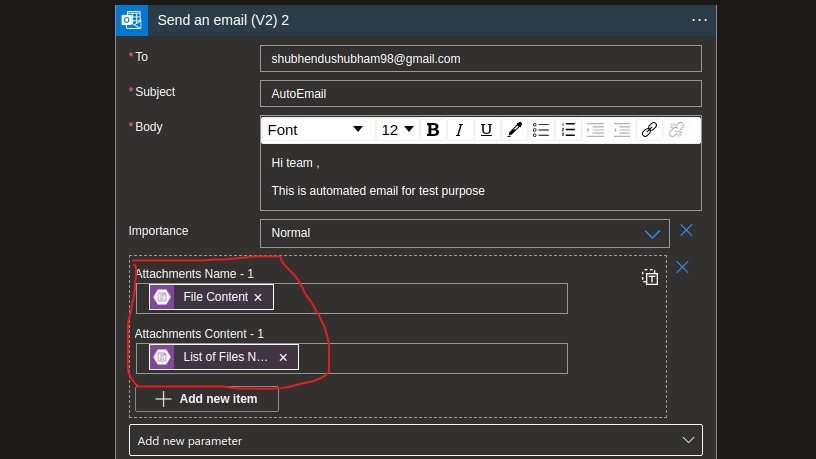Insert a hyperlink in body
The image size is (816, 459).
[649, 130]
